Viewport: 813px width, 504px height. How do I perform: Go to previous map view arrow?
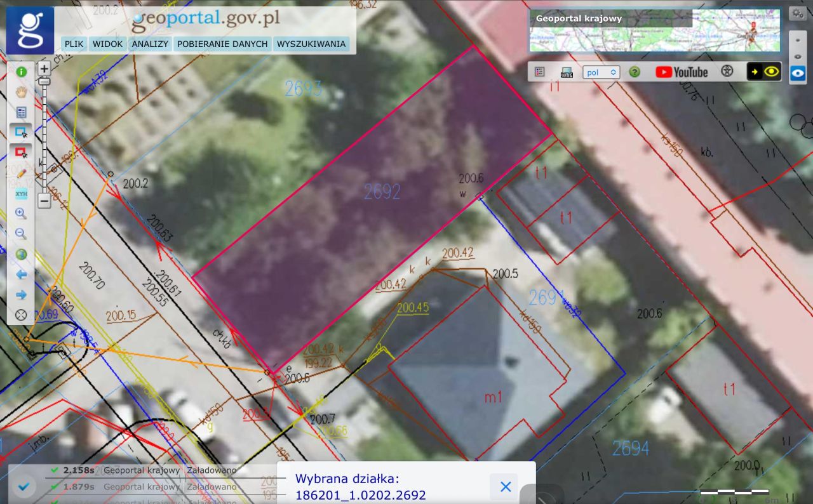point(21,274)
